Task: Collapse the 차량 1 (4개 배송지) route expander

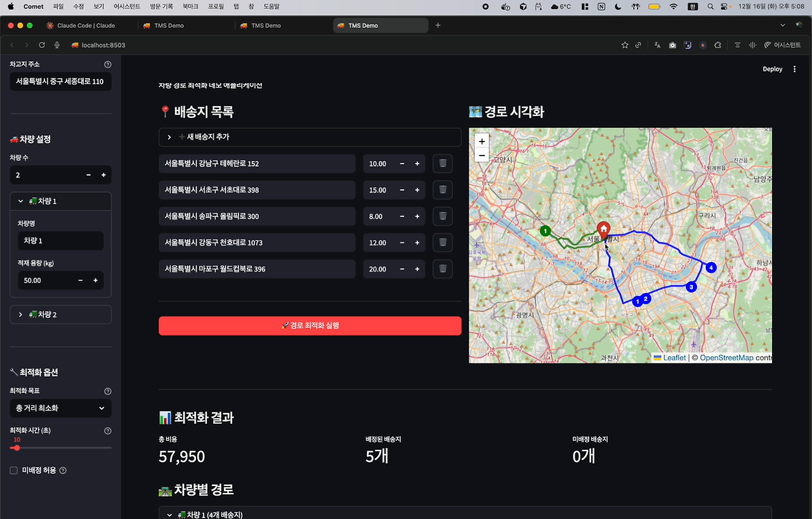Action: click(x=465, y=515)
